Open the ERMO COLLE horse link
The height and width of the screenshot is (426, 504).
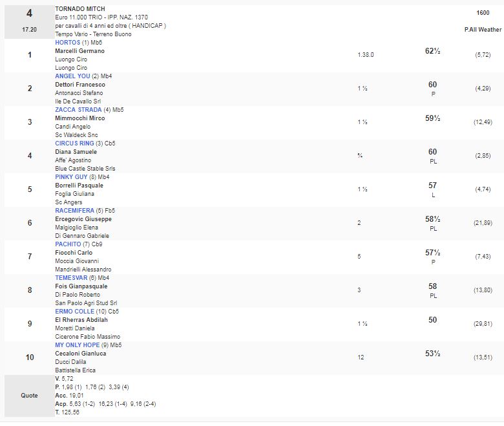pyautogui.click(x=75, y=312)
